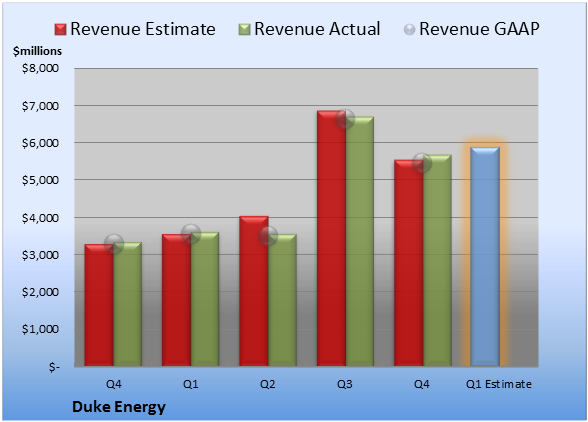The image size is (588, 422).
Task: Click the '$6,000' axis value
Action: pos(40,143)
